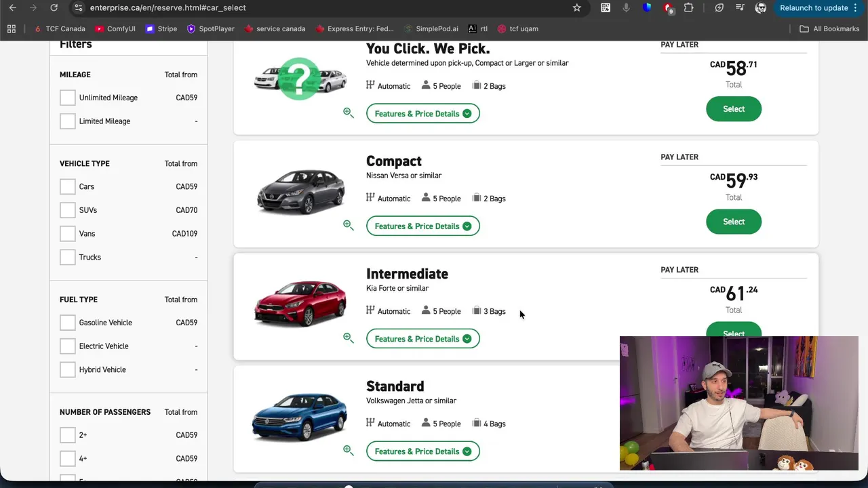The height and width of the screenshot is (488, 868).
Task: Open Express Entry bookmark
Action: (354, 28)
